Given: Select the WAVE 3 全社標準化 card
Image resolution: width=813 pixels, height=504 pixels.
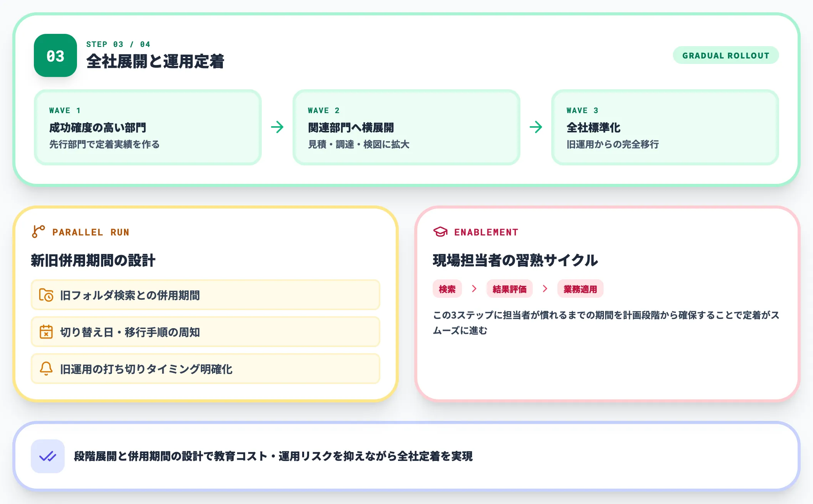Looking at the screenshot, I should coord(665,127).
